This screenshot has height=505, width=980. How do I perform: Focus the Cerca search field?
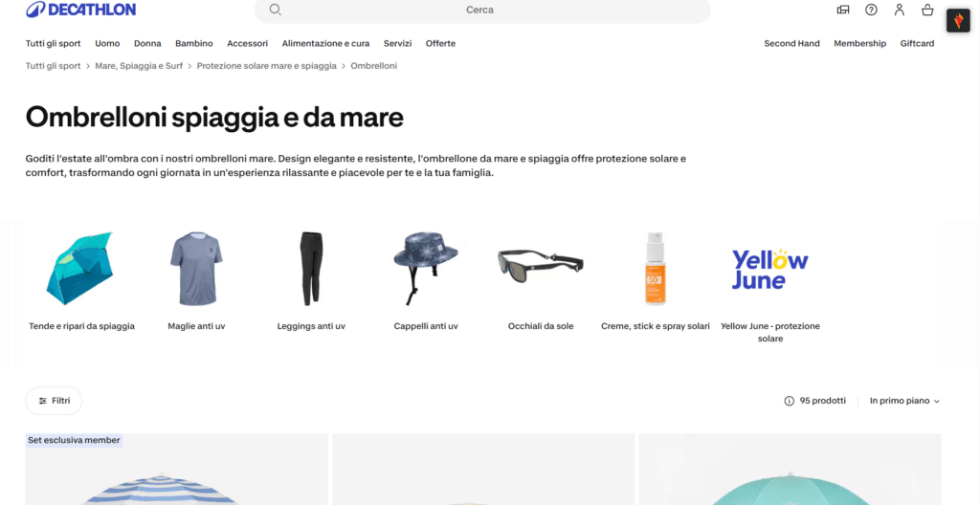(x=482, y=10)
